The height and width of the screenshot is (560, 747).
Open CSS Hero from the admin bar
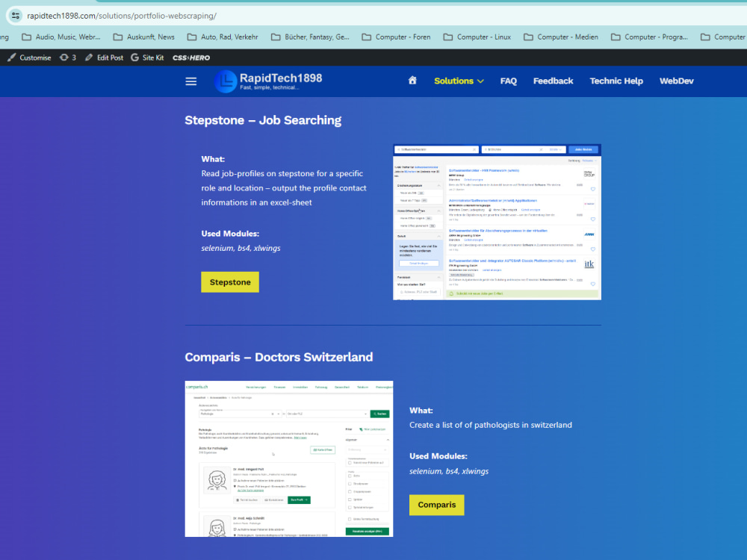tap(191, 57)
